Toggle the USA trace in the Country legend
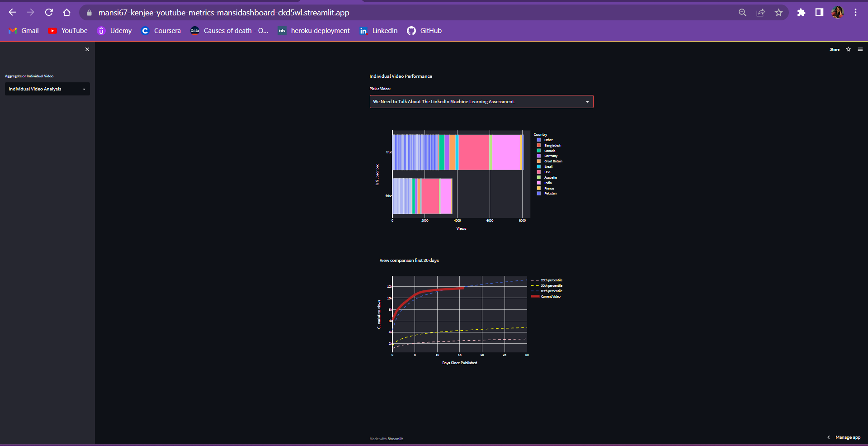 pos(545,172)
